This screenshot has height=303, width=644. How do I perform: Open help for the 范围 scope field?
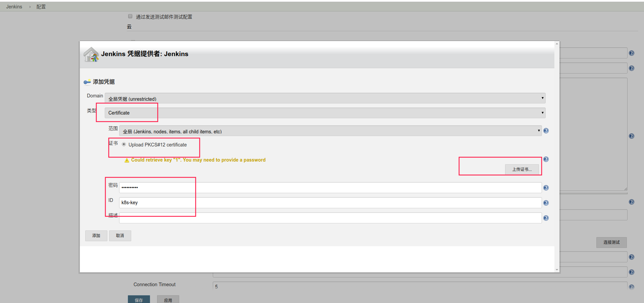[x=546, y=131]
